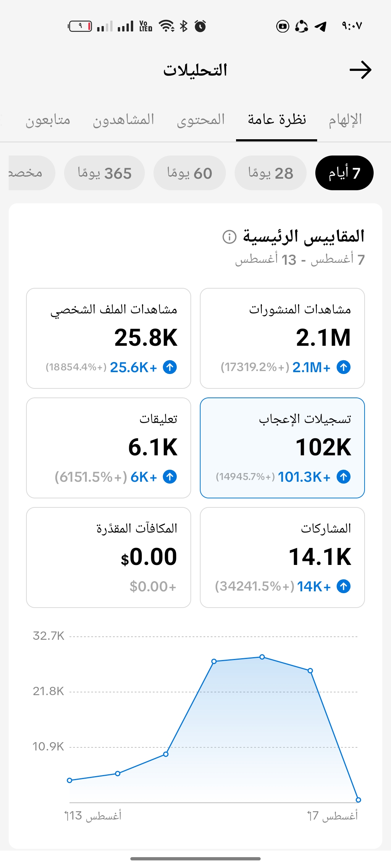Tap the Wi-Fi icon in status bar
The width and height of the screenshot is (391, 868).
[x=167, y=26]
